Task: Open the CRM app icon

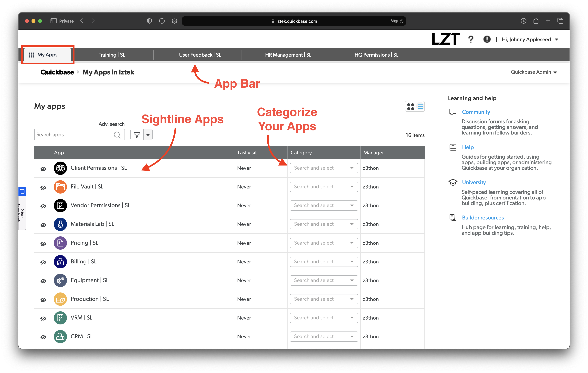Action: [60, 336]
